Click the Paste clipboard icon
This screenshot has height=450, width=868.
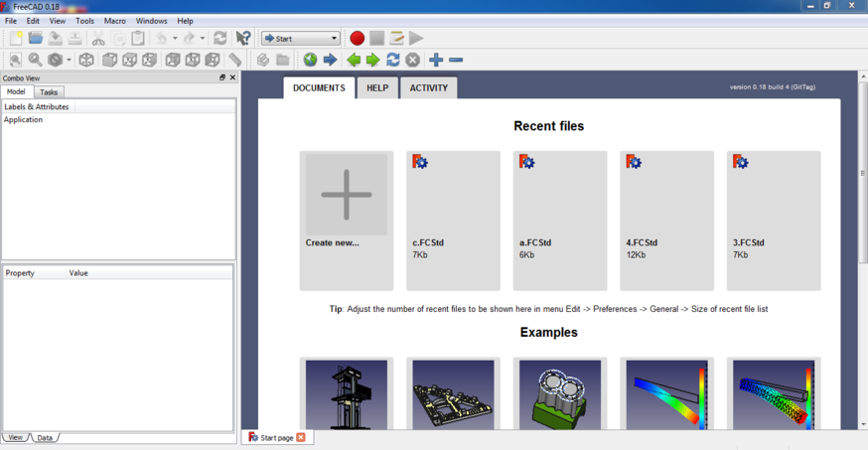(x=138, y=38)
